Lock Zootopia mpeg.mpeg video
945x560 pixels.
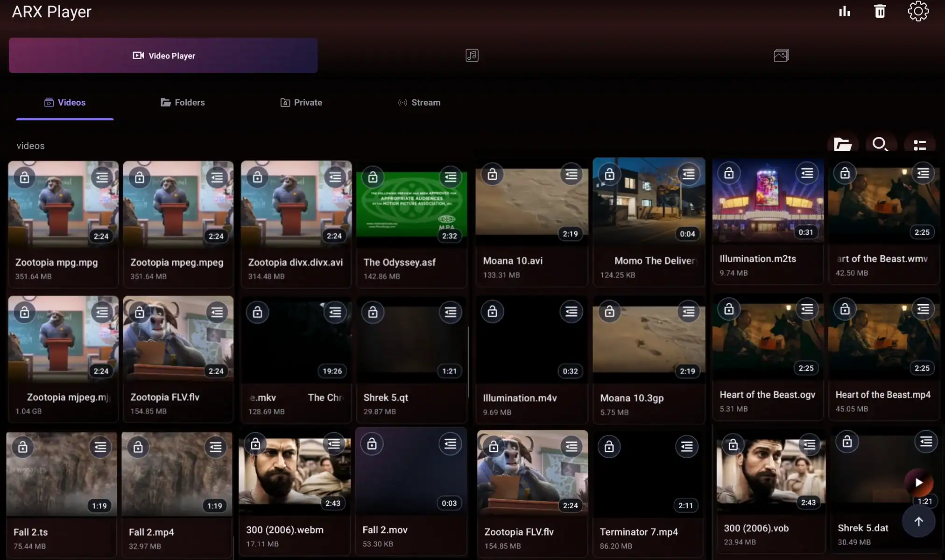coord(140,177)
